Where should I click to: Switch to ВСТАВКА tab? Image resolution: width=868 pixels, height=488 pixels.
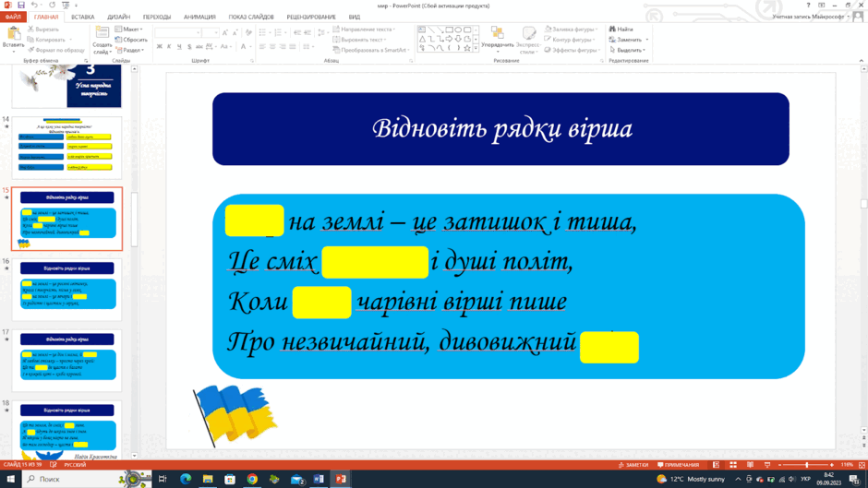[x=82, y=18]
